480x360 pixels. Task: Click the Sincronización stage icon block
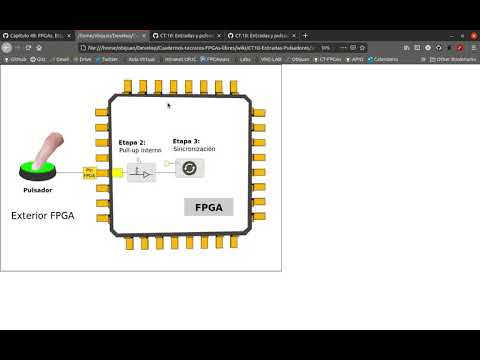click(x=190, y=168)
